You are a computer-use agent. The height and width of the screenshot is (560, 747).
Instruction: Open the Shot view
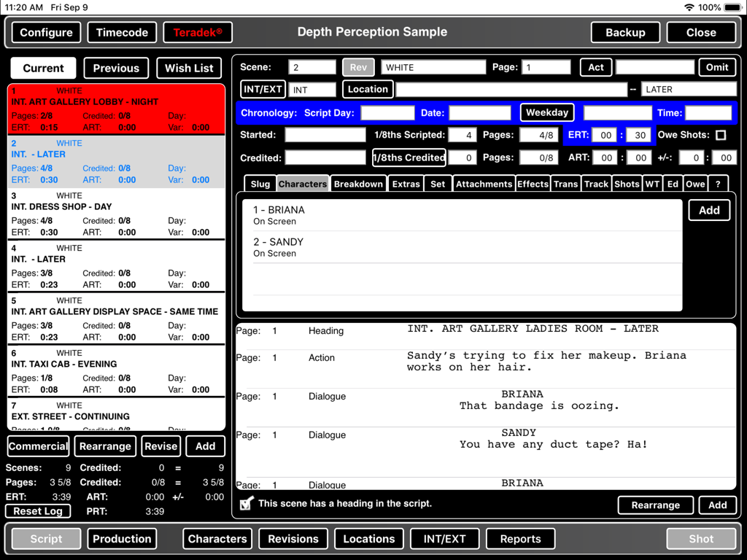[x=700, y=538]
